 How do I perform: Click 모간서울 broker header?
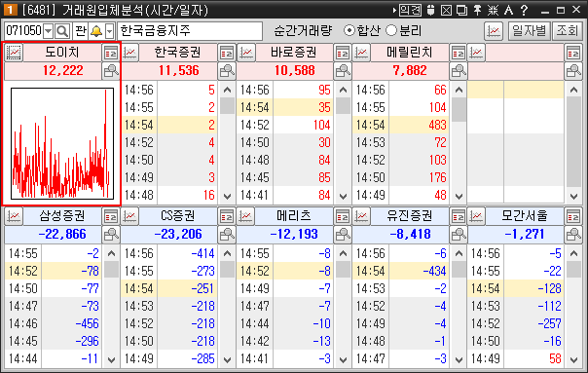pyautogui.click(x=525, y=216)
